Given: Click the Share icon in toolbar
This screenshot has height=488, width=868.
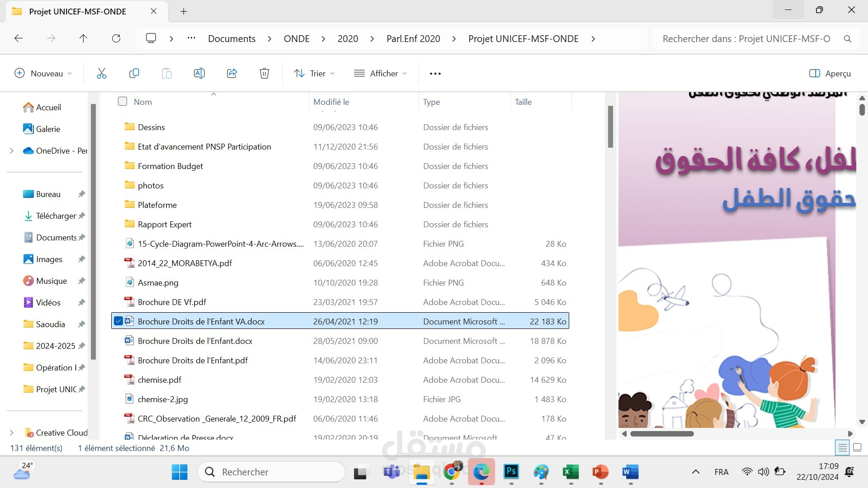Looking at the screenshot, I should [x=232, y=73].
